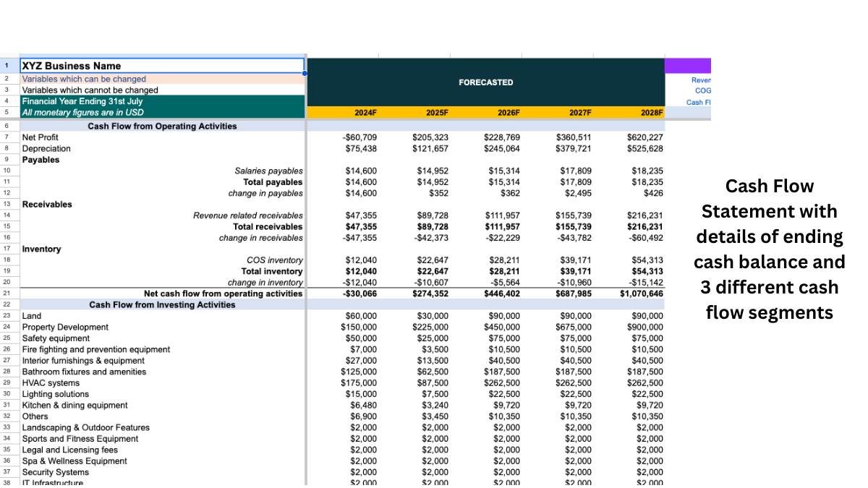Select the Depreciation row label

coord(46,148)
